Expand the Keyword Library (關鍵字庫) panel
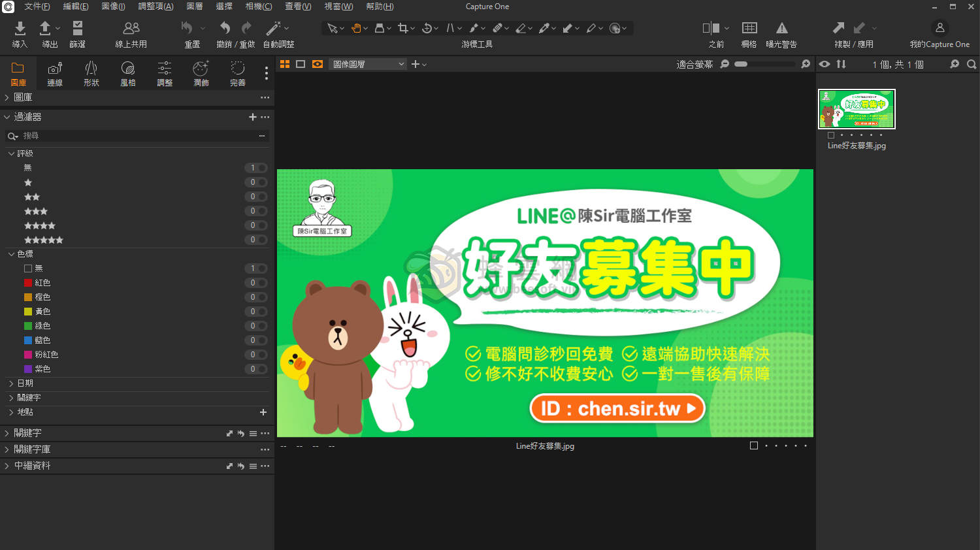The width and height of the screenshot is (980, 550). [x=7, y=449]
